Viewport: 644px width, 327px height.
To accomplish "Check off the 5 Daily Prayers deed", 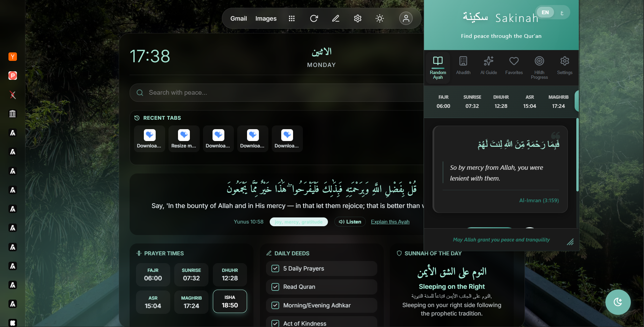I will coord(275,268).
